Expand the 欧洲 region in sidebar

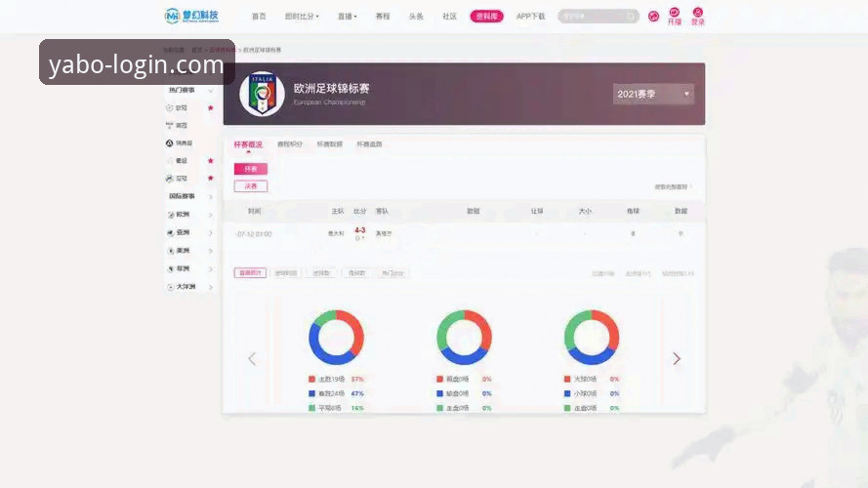(x=210, y=215)
